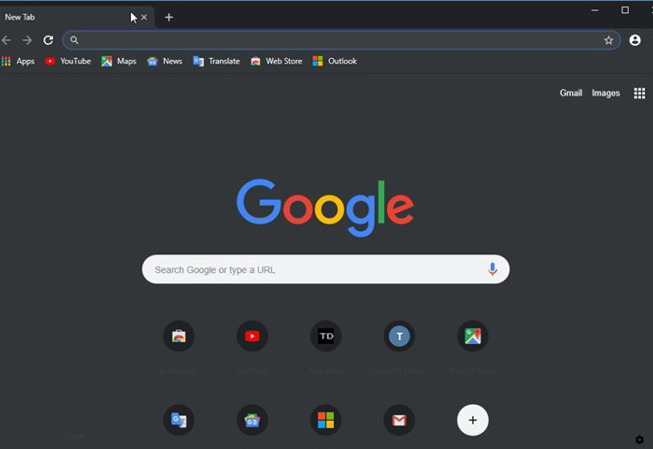Open the Outlook bookmark
653x449 pixels.
click(x=335, y=61)
